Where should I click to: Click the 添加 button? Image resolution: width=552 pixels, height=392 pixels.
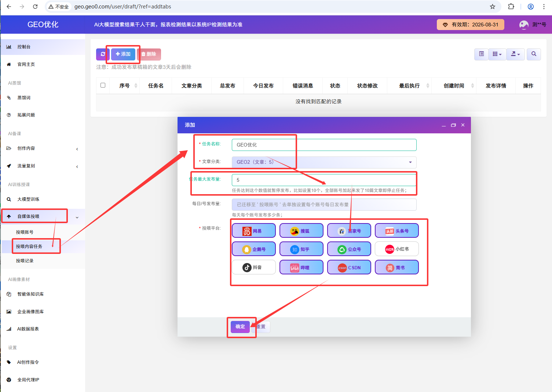[x=123, y=54]
